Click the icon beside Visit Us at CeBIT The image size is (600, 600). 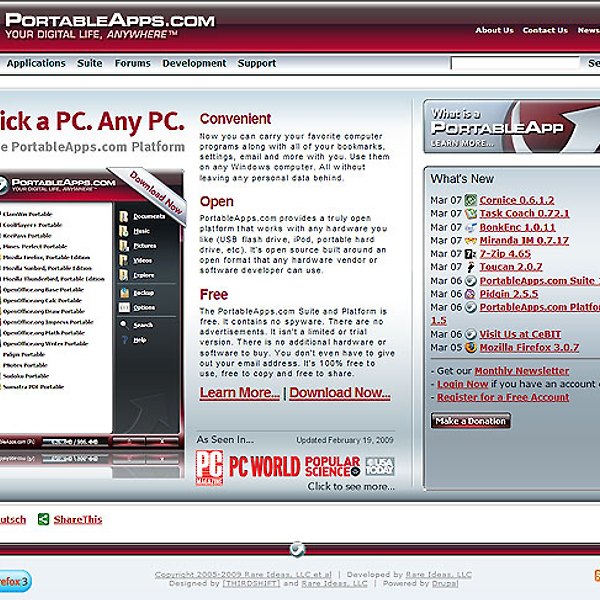point(470,334)
